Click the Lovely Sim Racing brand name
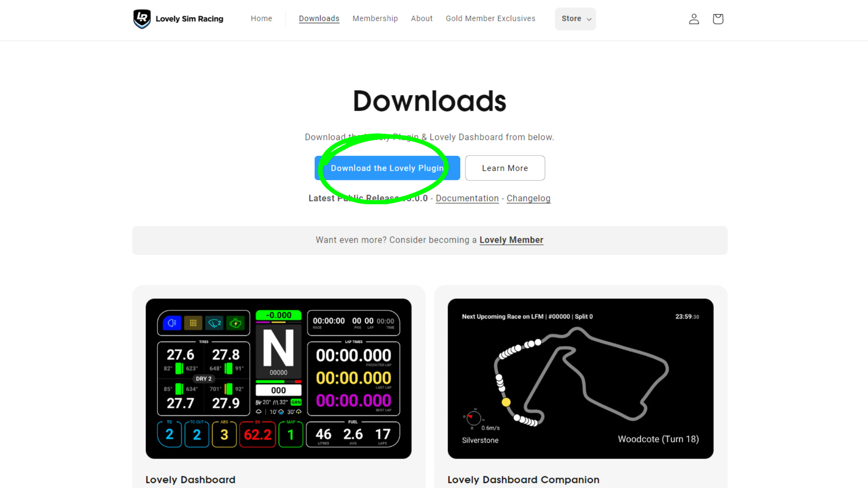This screenshot has width=868, height=488. tap(189, 19)
